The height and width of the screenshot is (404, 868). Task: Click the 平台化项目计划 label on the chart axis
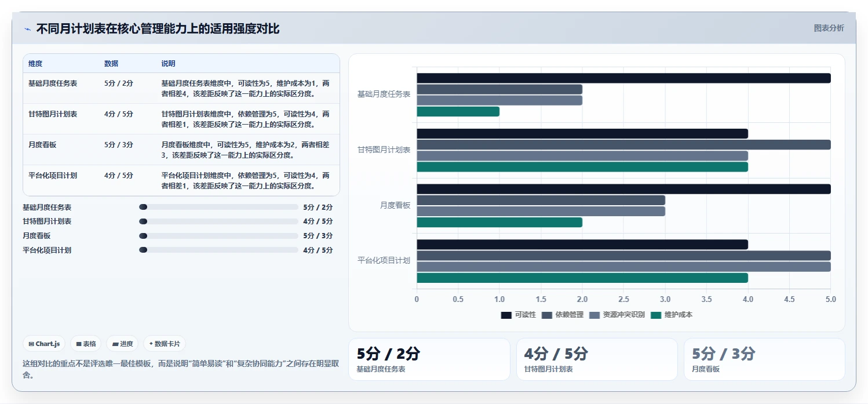(x=384, y=261)
